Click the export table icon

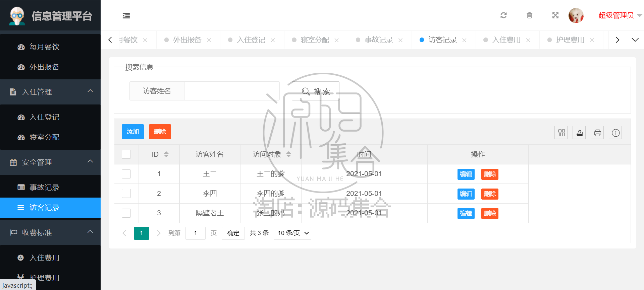[579, 133]
